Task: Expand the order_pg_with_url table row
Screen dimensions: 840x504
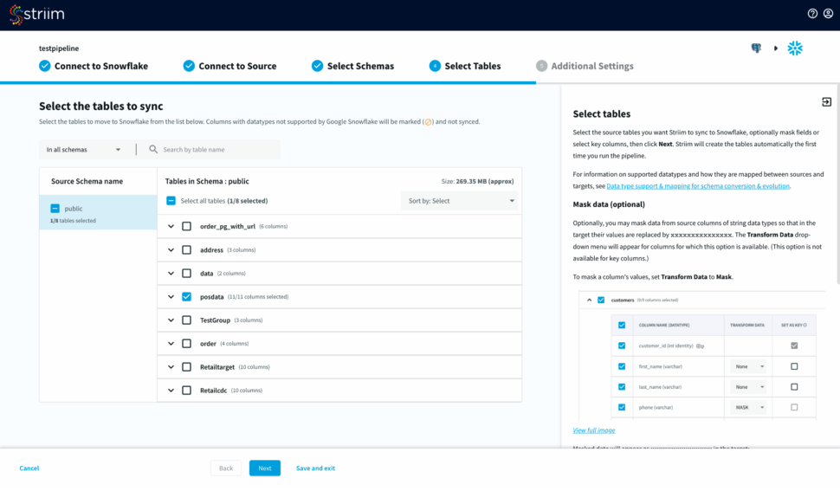Action: coord(171,227)
